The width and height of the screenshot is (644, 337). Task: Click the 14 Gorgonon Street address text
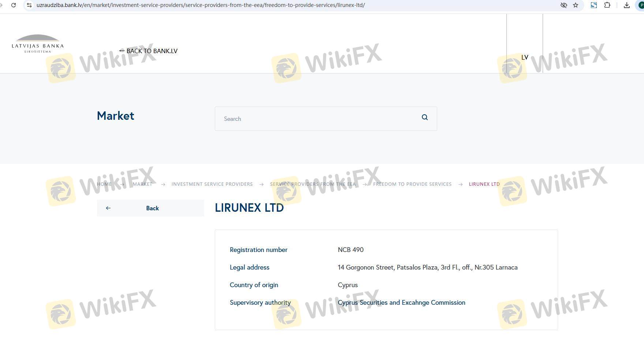(x=428, y=267)
